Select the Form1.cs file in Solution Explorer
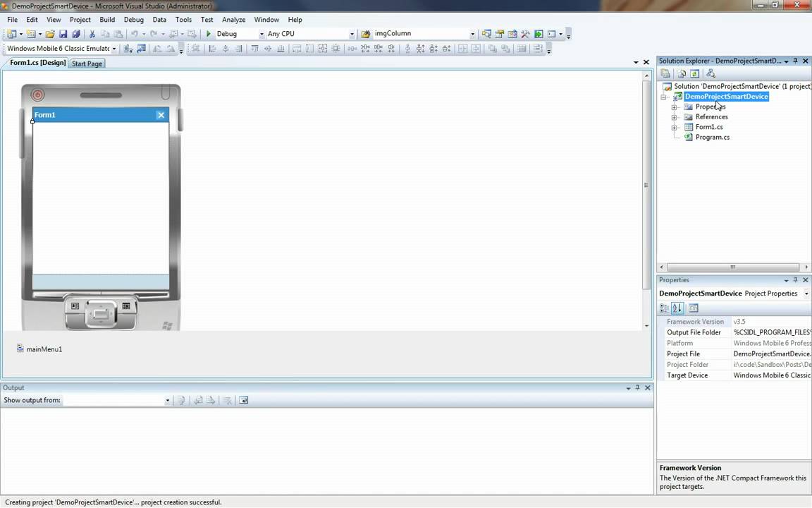 (x=709, y=127)
